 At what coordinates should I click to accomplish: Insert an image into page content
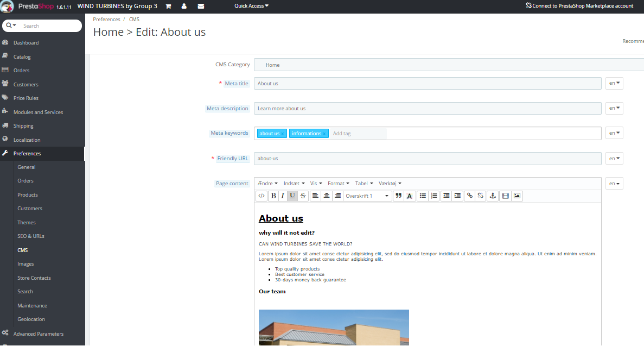point(517,196)
